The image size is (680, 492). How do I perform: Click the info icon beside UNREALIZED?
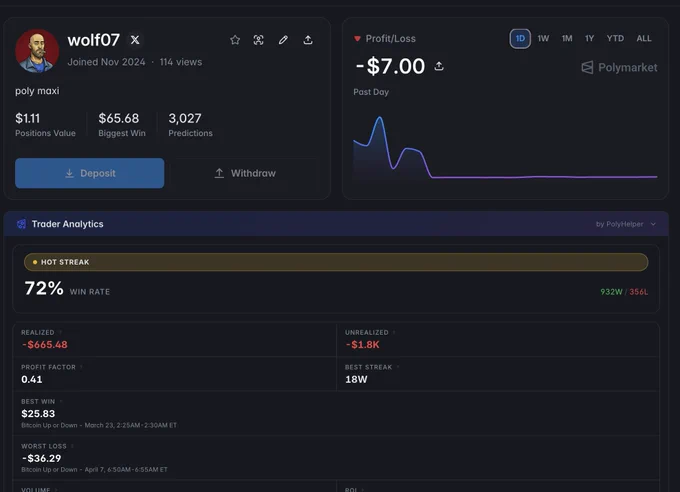coord(394,332)
